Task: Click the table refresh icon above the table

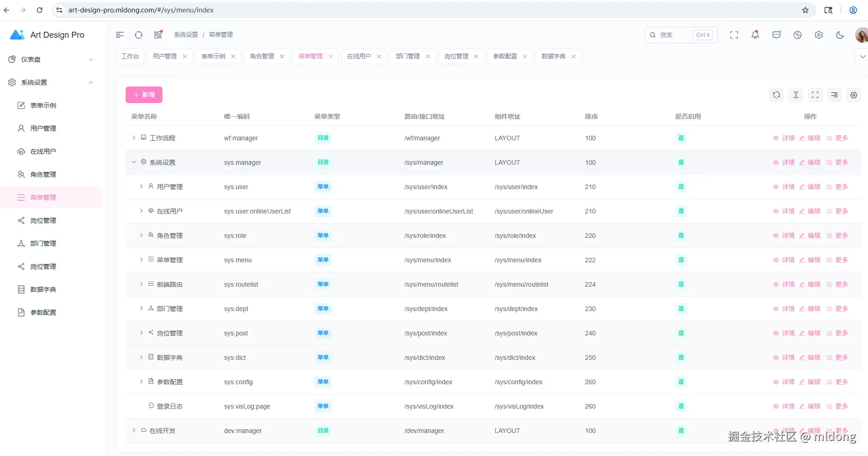Action: 776,95
